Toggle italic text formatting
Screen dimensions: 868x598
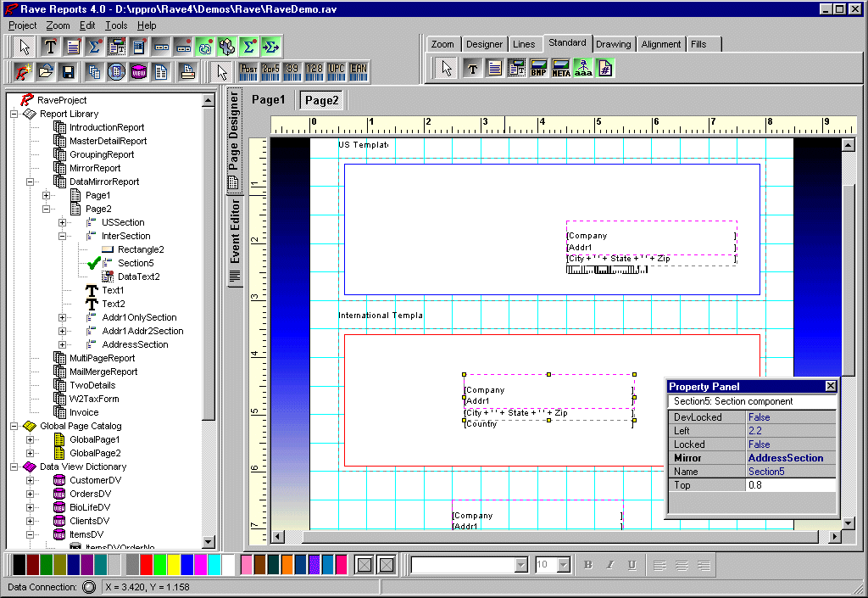[x=609, y=565]
